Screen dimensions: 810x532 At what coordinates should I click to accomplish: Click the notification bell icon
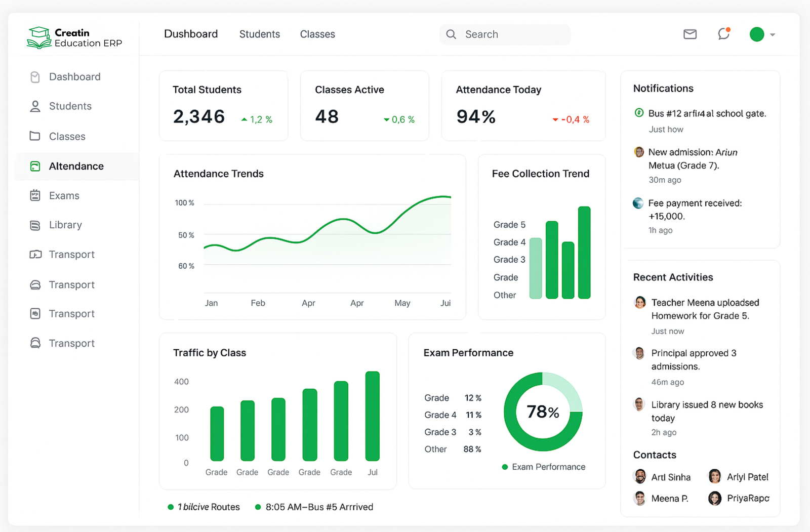pos(723,34)
